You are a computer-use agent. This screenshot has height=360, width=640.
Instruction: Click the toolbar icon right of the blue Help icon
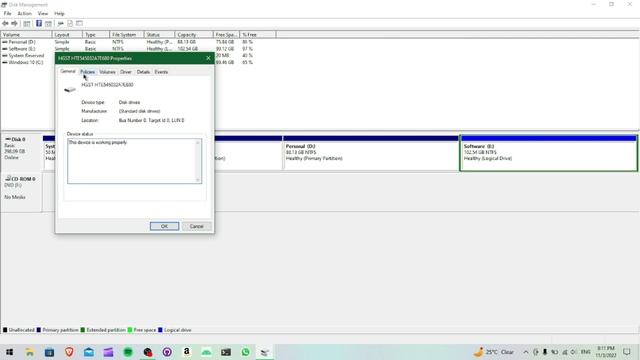click(x=48, y=24)
